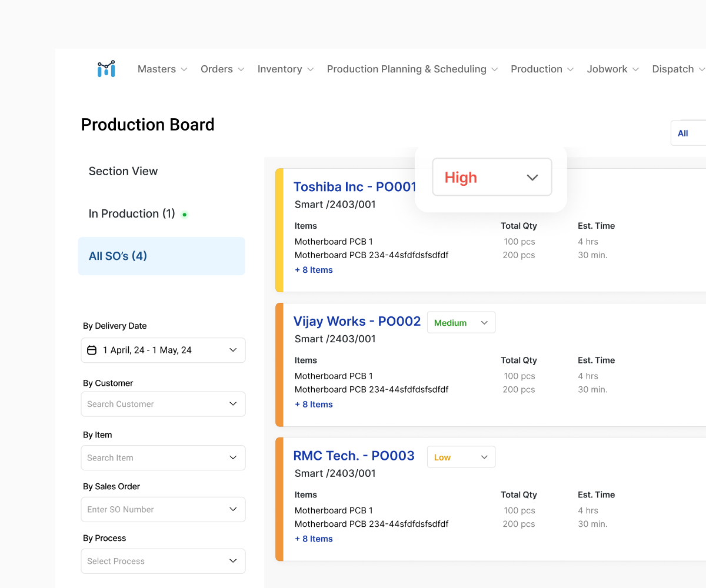Show + 8 Items for Vijay Works
The image size is (706, 588).
tap(314, 405)
